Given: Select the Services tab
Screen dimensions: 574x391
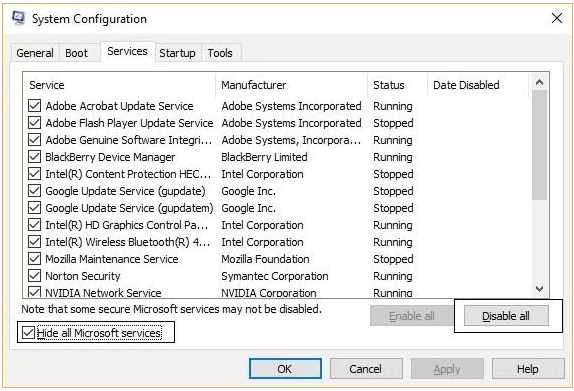Looking at the screenshot, I should click(127, 51).
